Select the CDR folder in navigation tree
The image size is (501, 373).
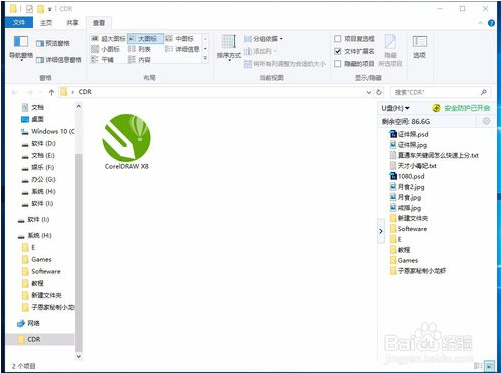[x=40, y=339]
